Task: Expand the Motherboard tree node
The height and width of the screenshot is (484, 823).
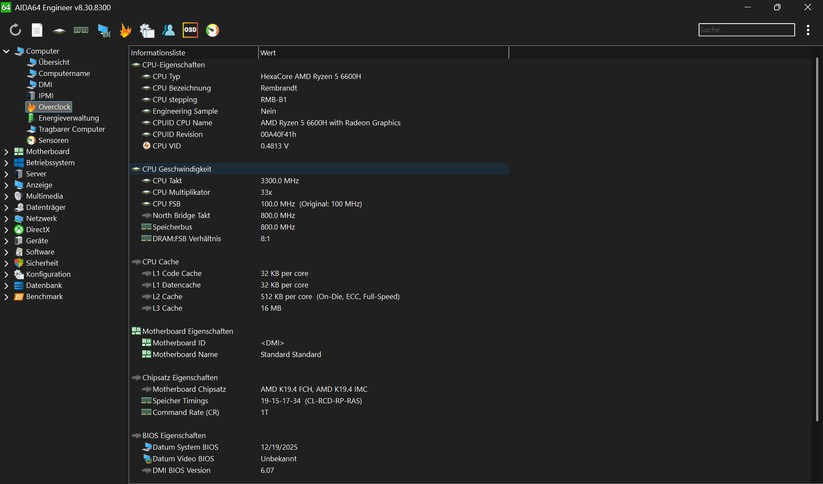Action: (6, 151)
